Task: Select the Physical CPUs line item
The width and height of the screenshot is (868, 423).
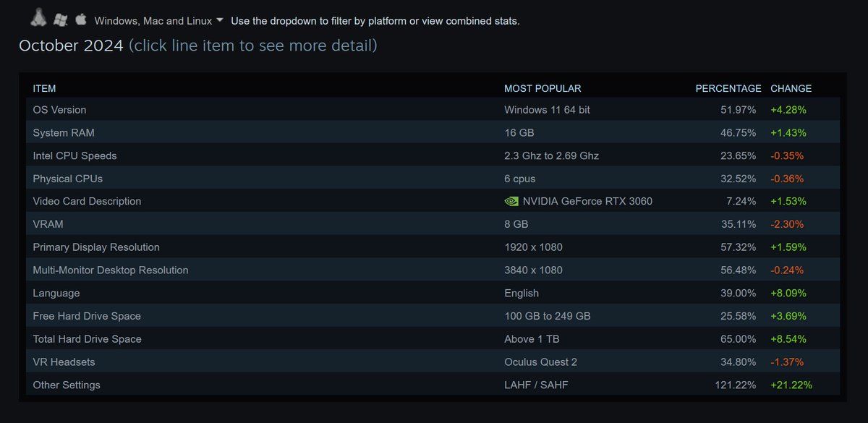Action: point(433,179)
